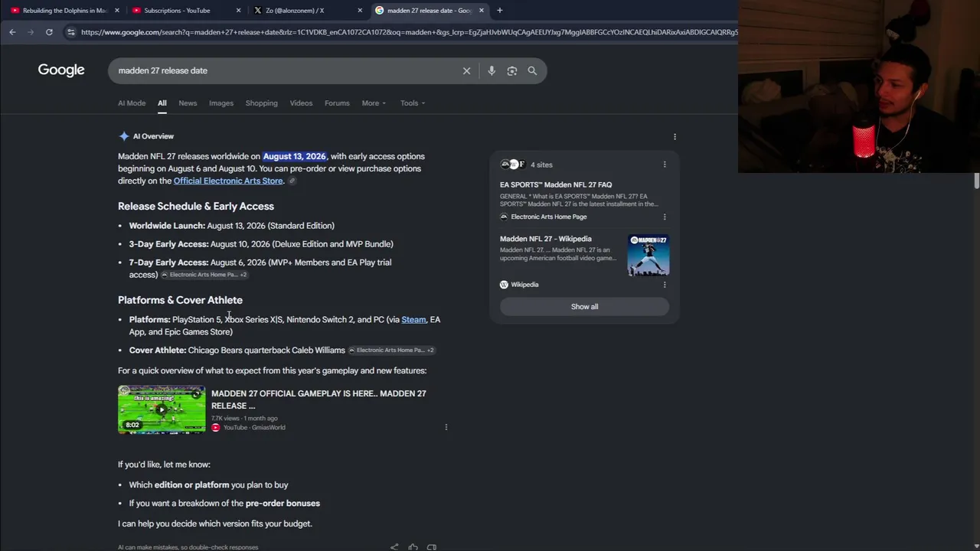The width and height of the screenshot is (980, 551).
Task: Click the Electronic Arts Home Page favicon
Action: [x=504, y=217]
